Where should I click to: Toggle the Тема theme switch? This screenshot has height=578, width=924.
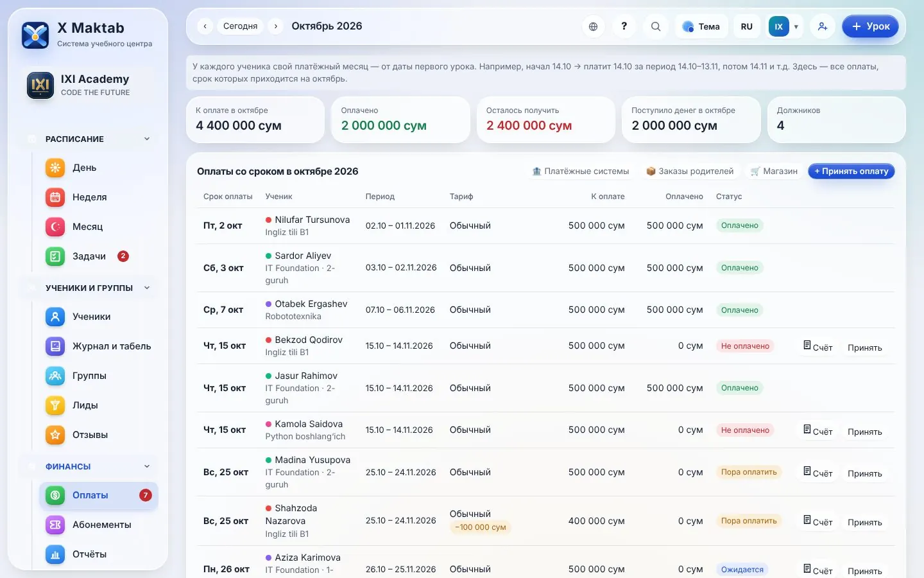701,26
